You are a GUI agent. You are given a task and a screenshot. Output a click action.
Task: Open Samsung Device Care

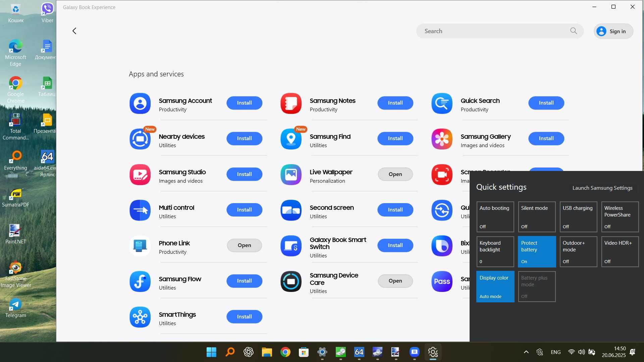(395, 281)
